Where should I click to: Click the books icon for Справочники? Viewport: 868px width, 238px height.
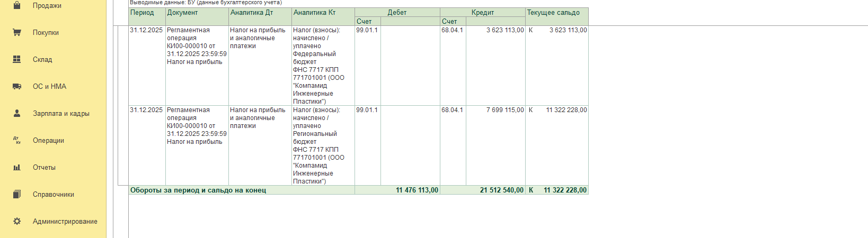coord(17,194)
